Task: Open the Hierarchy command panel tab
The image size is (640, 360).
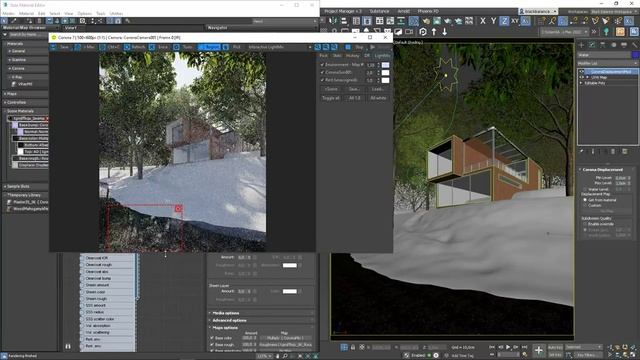Action: click(603, 45)
